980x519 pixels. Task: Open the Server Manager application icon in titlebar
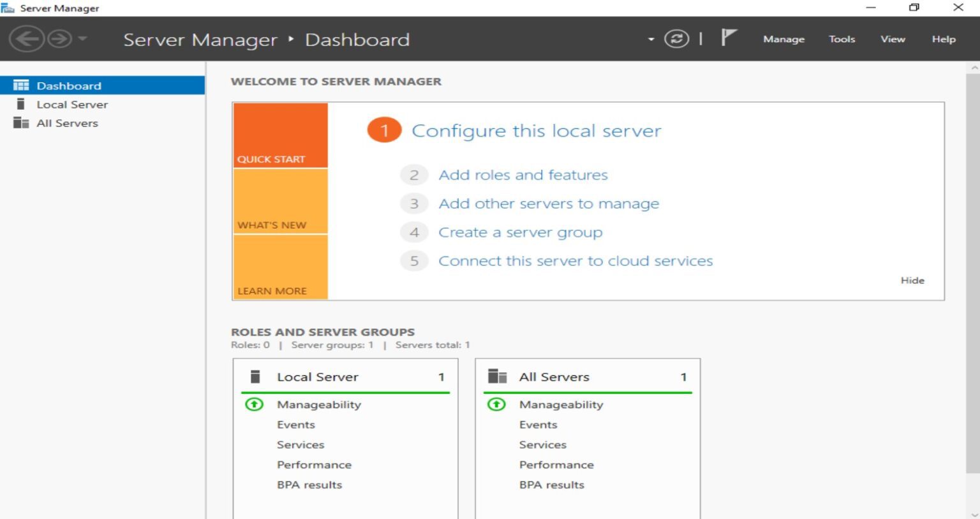tap(10, 7)
